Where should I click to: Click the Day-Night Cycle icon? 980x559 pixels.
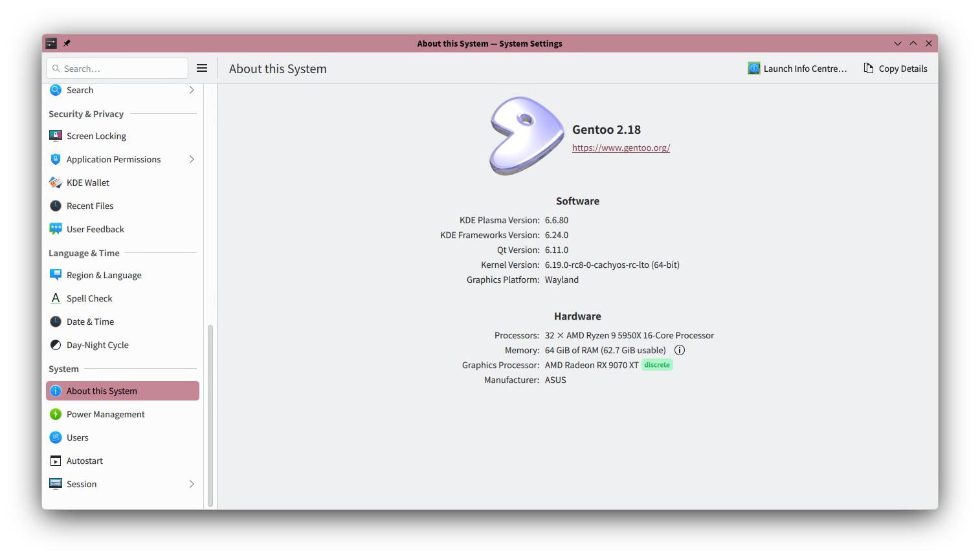point(56,345)
